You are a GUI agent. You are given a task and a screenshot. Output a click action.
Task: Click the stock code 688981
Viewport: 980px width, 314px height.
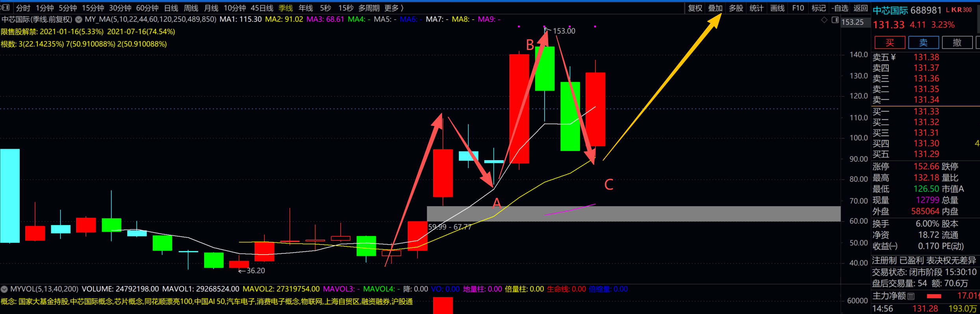tap(926, 10)
